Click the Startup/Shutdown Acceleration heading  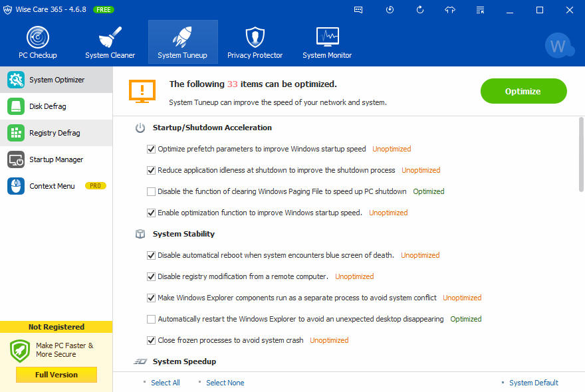(x=212, y=128)
